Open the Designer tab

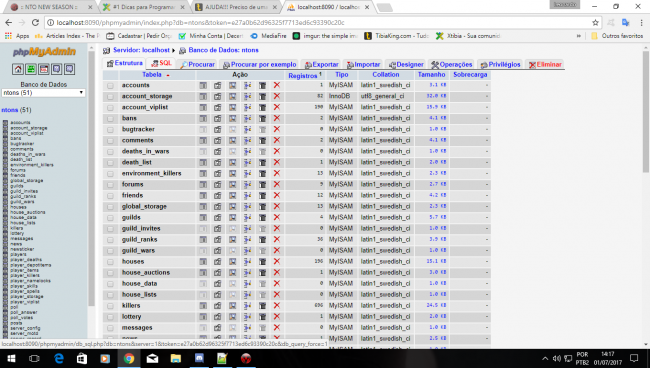pyautogui.click(x=406, y=65)
